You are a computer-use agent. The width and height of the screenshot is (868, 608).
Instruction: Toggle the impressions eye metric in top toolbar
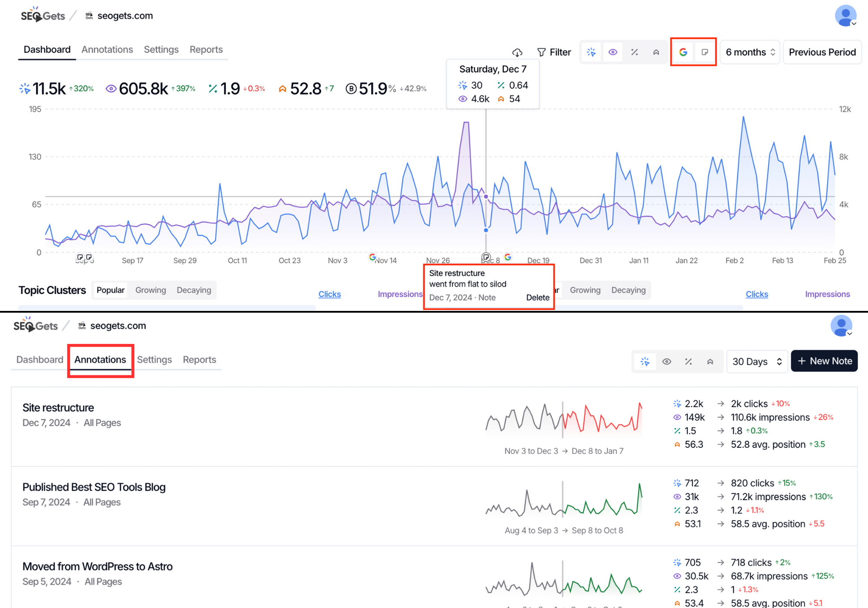click(x=612, y=52)
